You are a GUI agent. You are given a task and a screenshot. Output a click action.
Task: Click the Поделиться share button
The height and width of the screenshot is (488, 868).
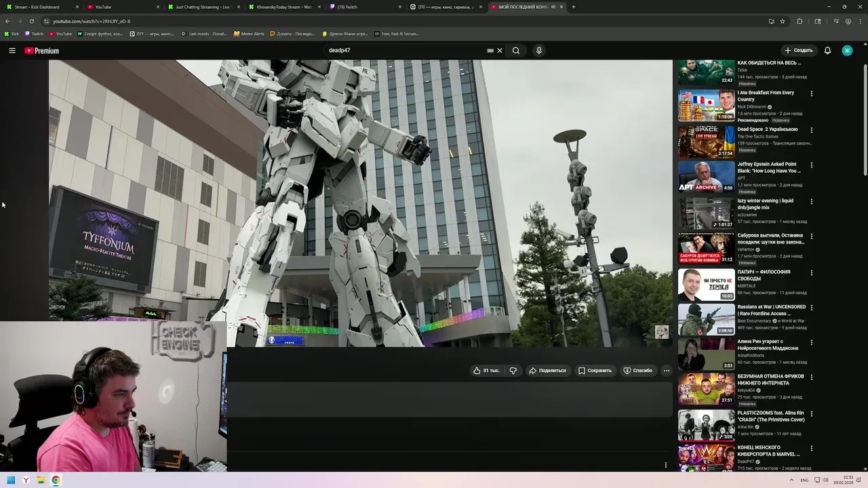point(547,371)
